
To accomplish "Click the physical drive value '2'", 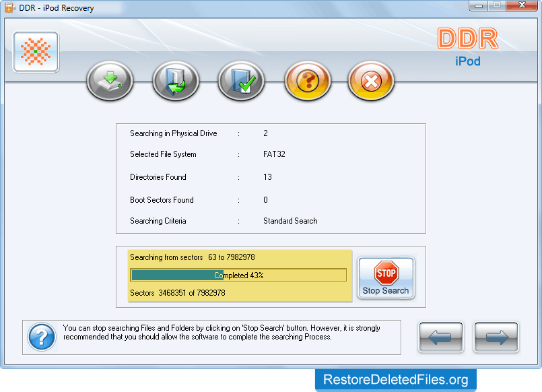I will click(265, 133).
